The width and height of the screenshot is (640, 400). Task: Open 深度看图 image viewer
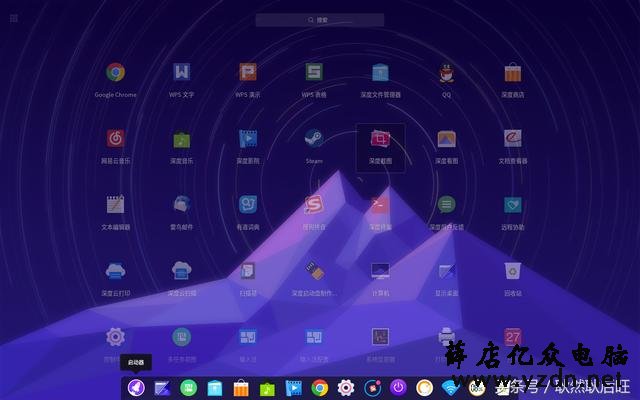(x=447, y=139)
